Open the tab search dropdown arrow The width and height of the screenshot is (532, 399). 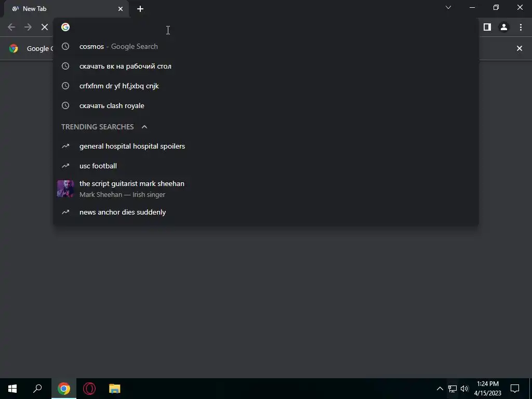(x=448, y=7)
